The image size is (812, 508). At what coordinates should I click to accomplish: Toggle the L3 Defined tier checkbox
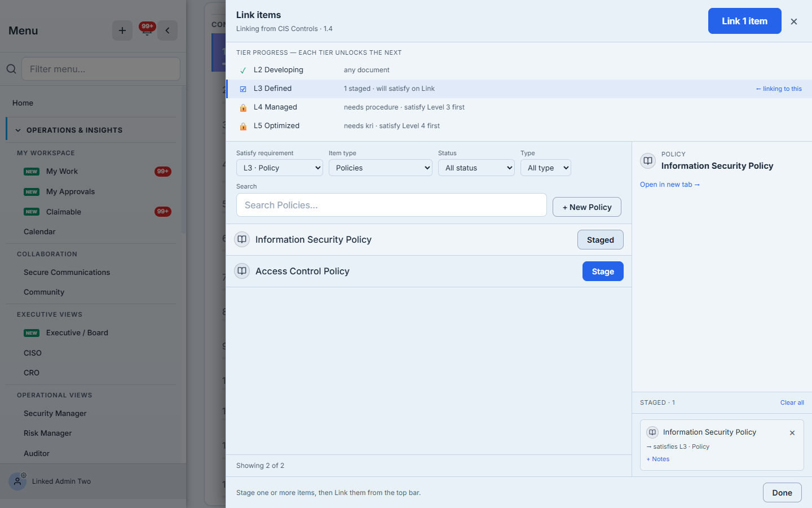click(x=243, y=89)
